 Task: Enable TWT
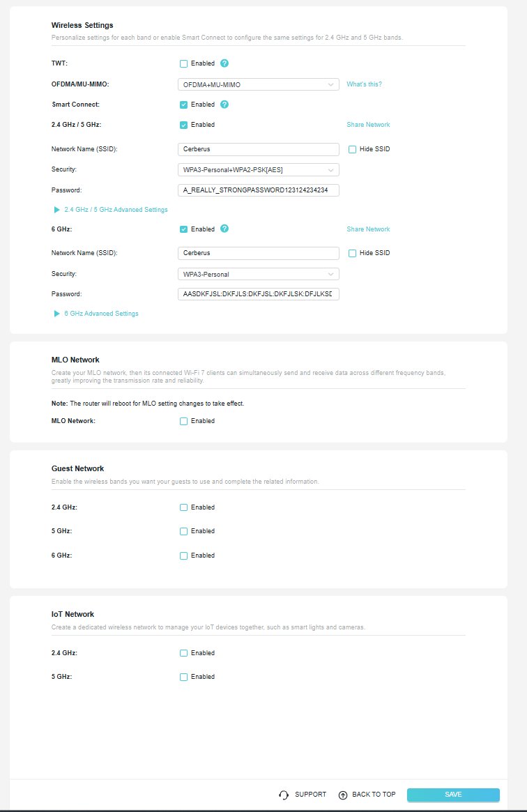(183, 63)
